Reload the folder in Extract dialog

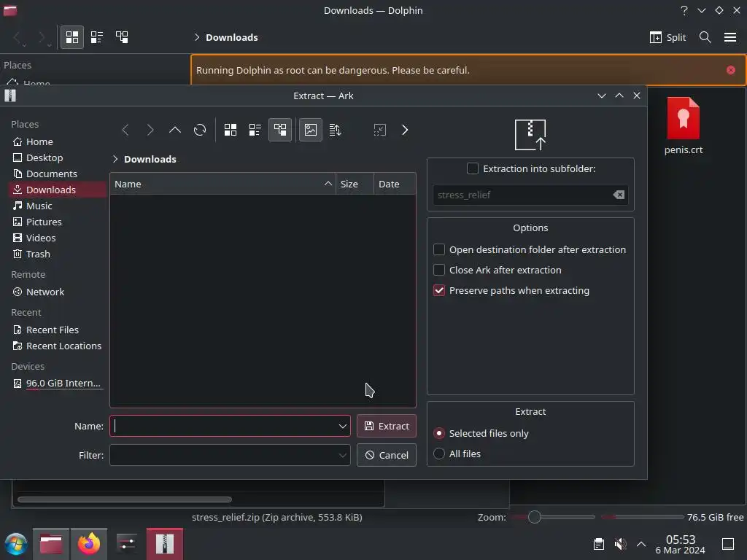200,130
